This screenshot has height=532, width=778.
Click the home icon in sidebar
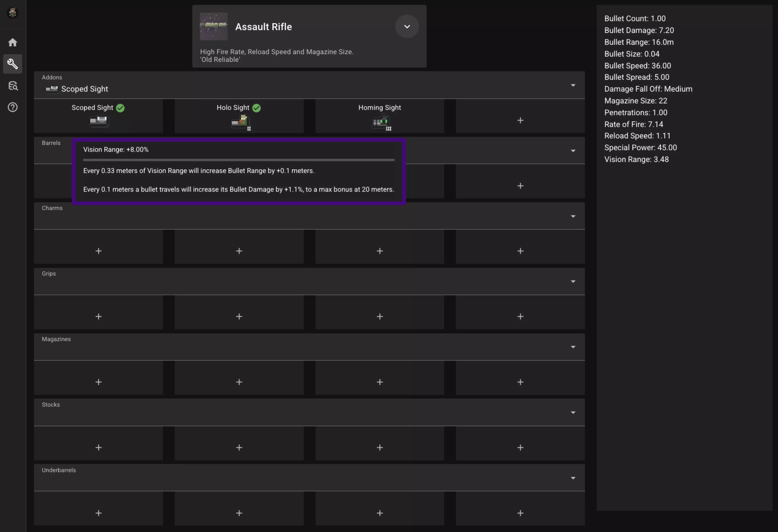pyautogui.click(x=13, y=42)
